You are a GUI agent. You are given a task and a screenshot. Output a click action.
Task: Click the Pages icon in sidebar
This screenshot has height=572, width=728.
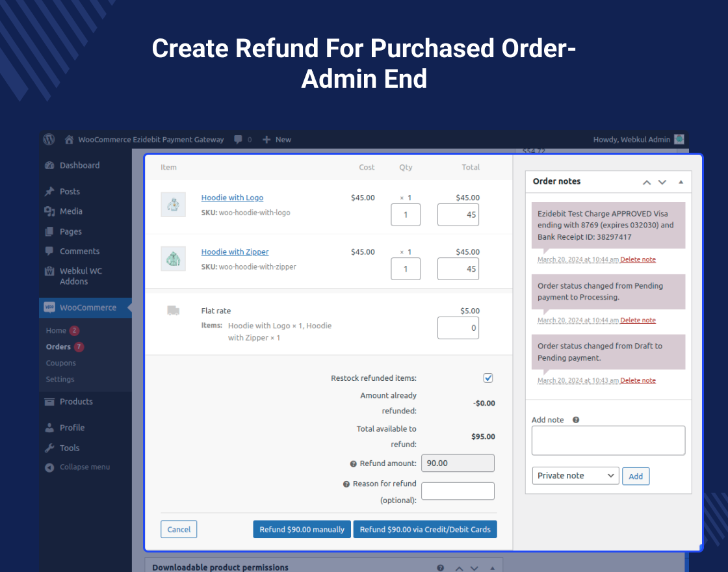pyautogui.click(x=49, y=231)
